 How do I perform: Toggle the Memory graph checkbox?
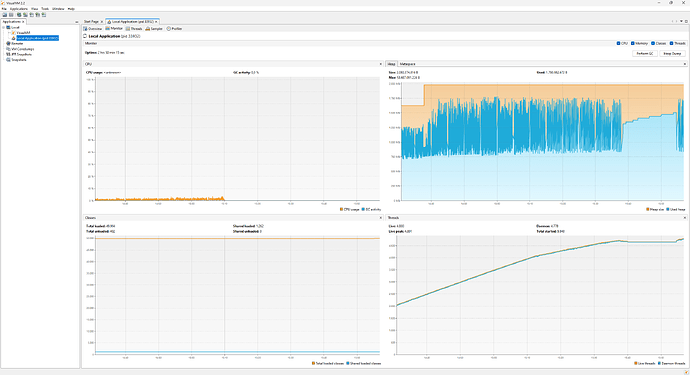point(633,43)
